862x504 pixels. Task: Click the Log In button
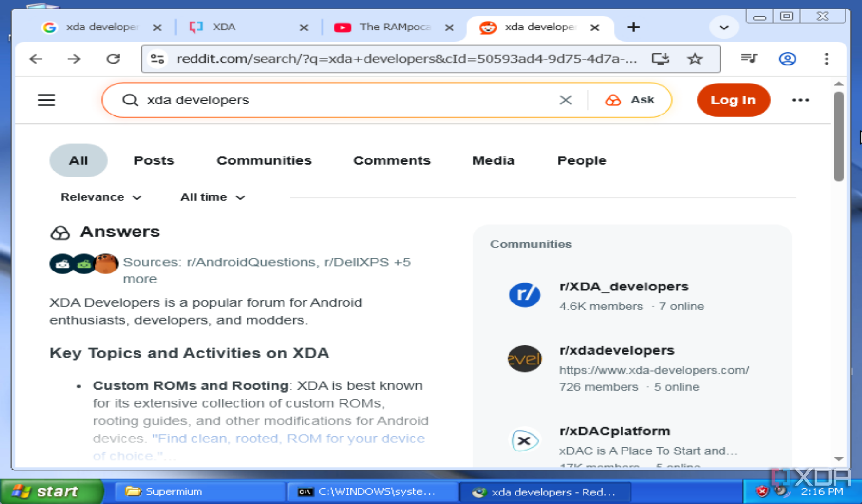(x=734, y=100)
